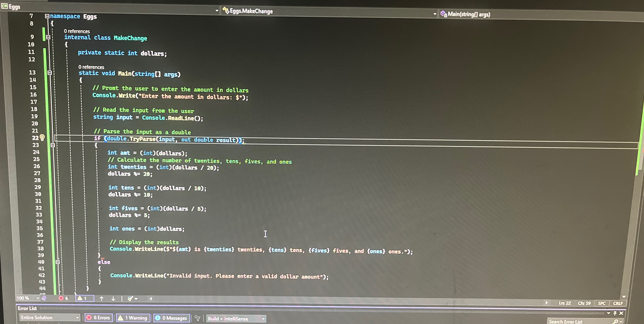The image size is (644, 324).
Task: Click the lightbulb quick actions icon on line 22
Action: click(x=42, y=137)
